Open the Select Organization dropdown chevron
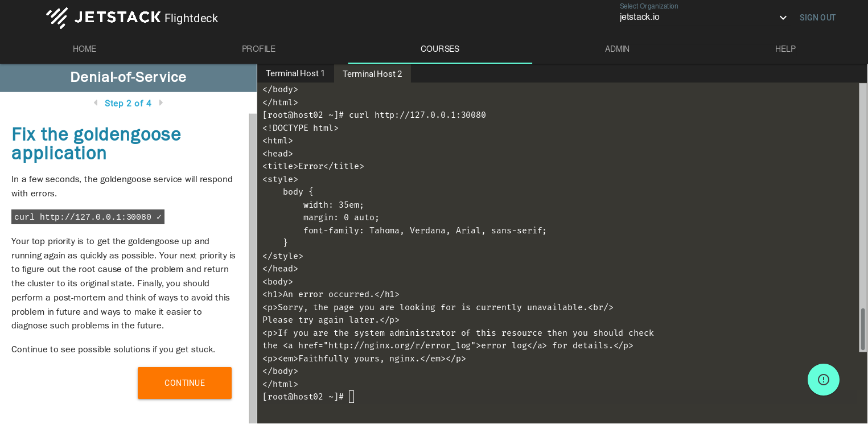 pyautogui.click(x=783, y=18)
